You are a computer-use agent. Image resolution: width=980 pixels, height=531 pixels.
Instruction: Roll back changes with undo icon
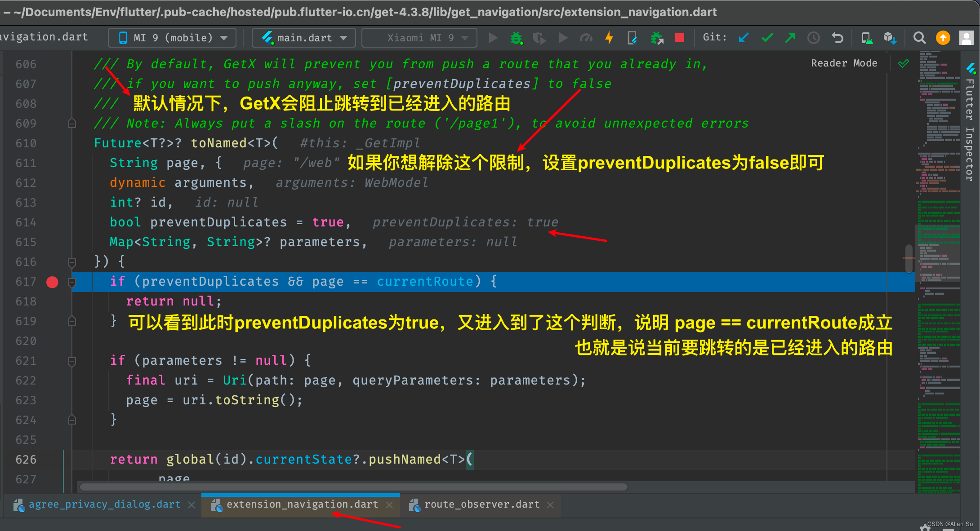coord(837,38)
